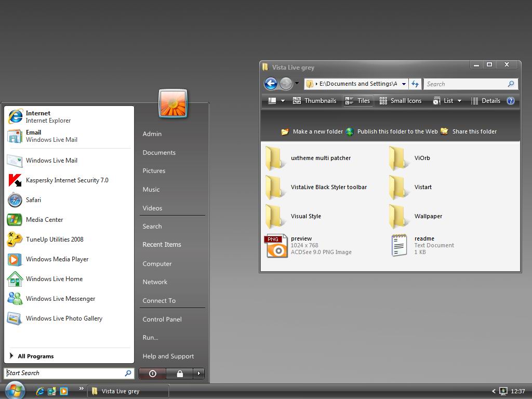Switch to List view
Screen dimensions: 532x399
click(443, 101)
